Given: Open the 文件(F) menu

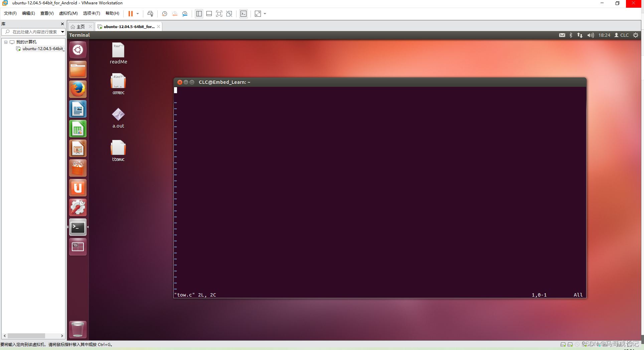Looking at the screenshot, I should coord(10,13).
